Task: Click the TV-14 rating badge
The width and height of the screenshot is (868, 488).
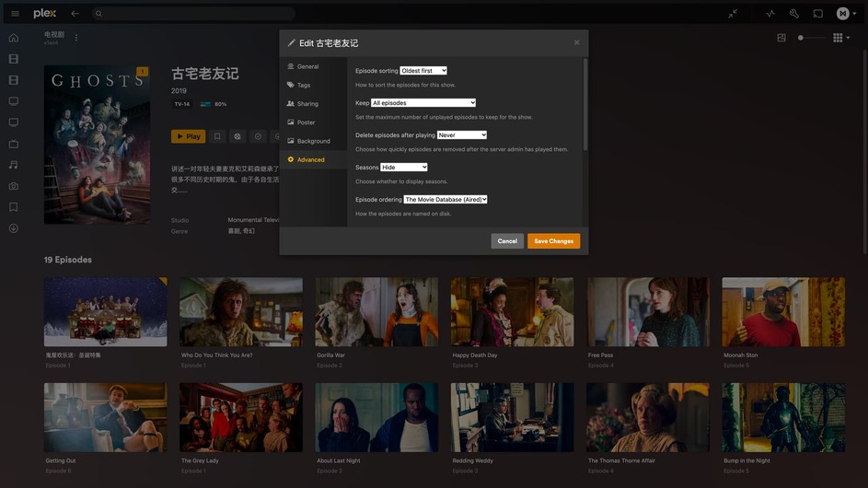Action: click(182, 104)
